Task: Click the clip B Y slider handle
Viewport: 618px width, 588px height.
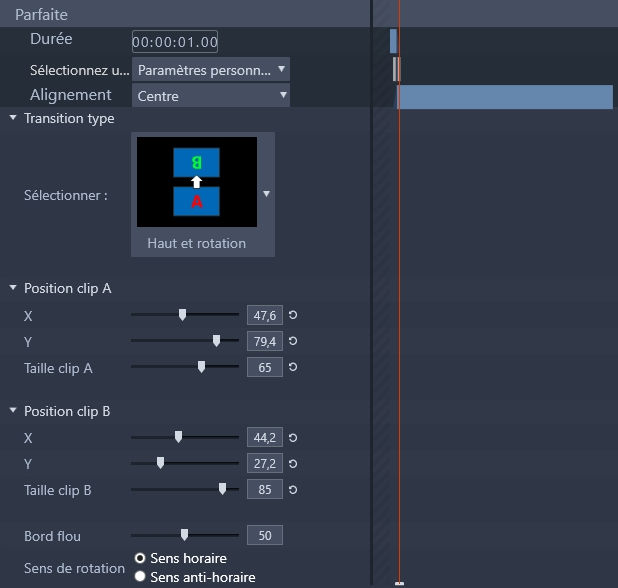Action: (160, 463)
